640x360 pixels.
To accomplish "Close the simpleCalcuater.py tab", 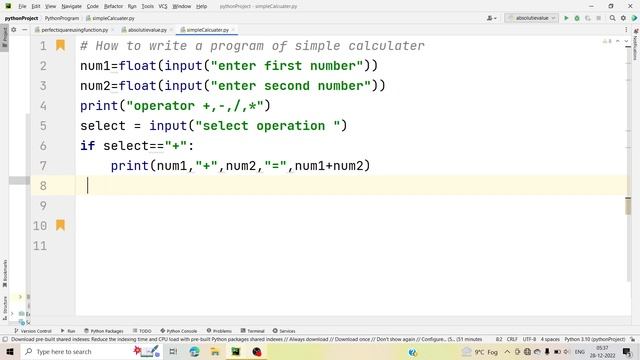I will [x=233, y=30].
